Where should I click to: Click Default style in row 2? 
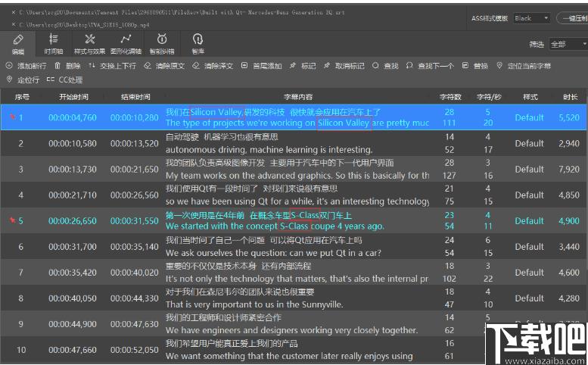529,143
